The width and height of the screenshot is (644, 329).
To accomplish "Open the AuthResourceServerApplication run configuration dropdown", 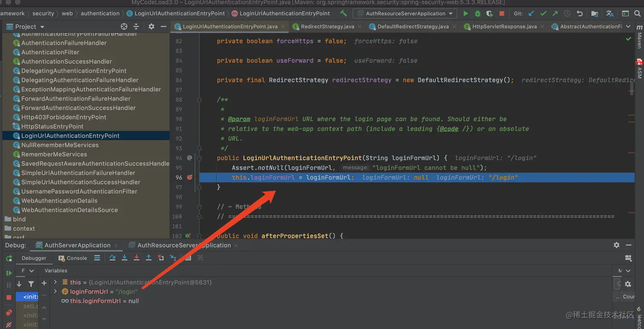I will tap(405, 14).
